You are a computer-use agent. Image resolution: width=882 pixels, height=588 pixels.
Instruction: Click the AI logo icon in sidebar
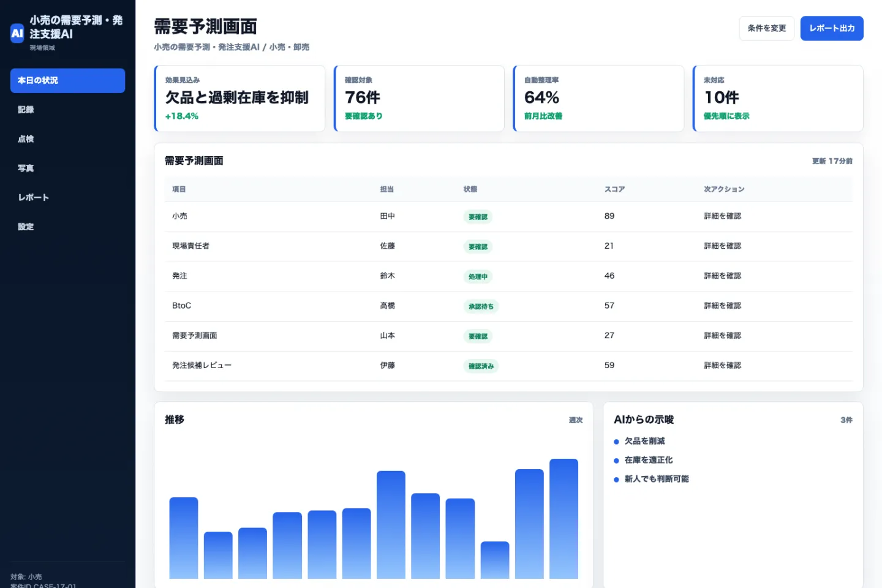(17, 34)
